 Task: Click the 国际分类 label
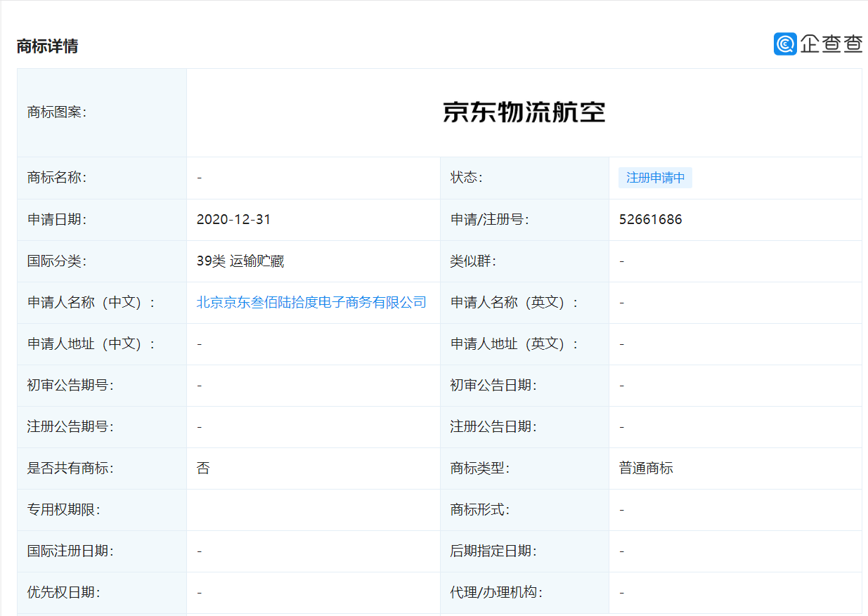coord(57,261)
